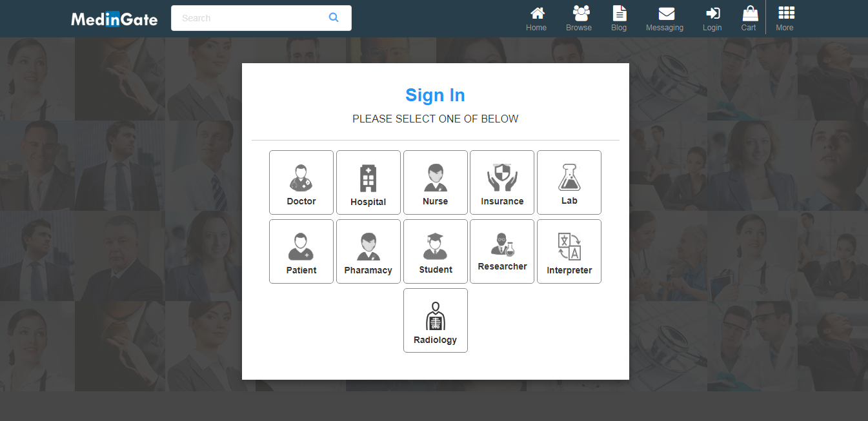Click the MedinGate logo
Image resolution: width=868 pixels, height=421 pixels.
(114, 19)
